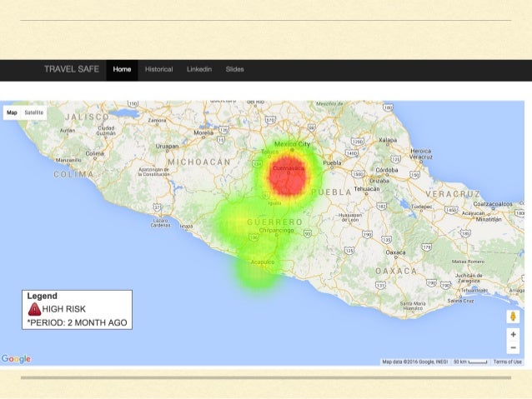
Task: Click the JALISCO state label
Action: [87, 117]
